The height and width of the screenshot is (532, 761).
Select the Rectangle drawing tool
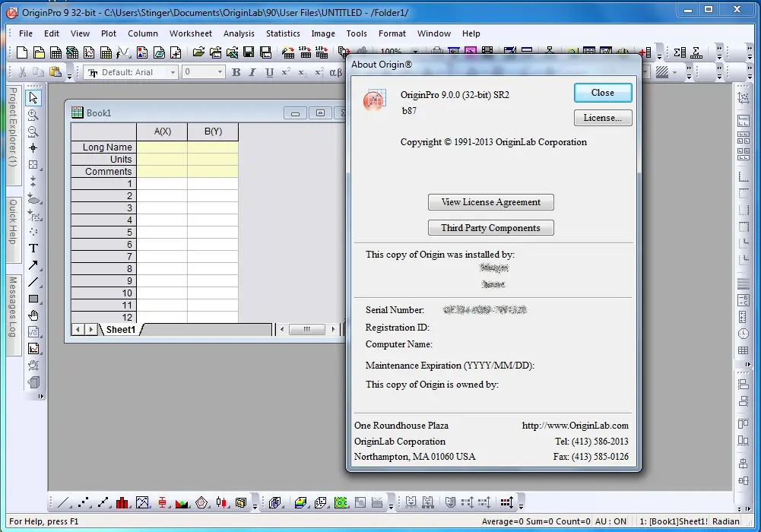pyautogui.click(x=33, y=299)
